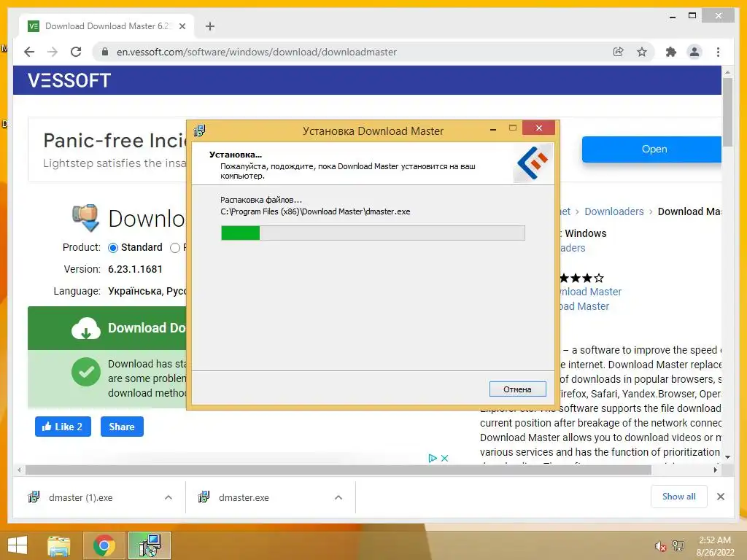Screen dimensions: 747x560
Task: Click the muted volume tray icon
Action: tap(661, 546)
